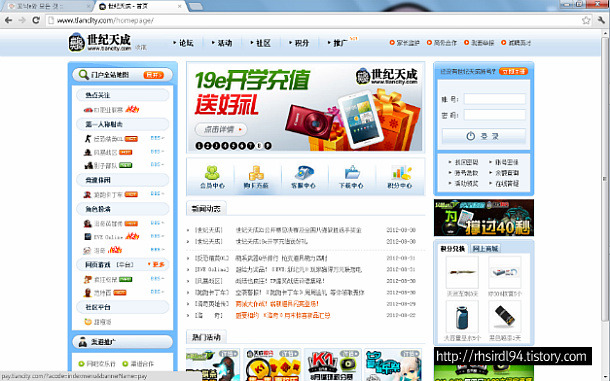Open the browser wrench settings menu
Screen dimensions: 610x381
pos(601,20)
